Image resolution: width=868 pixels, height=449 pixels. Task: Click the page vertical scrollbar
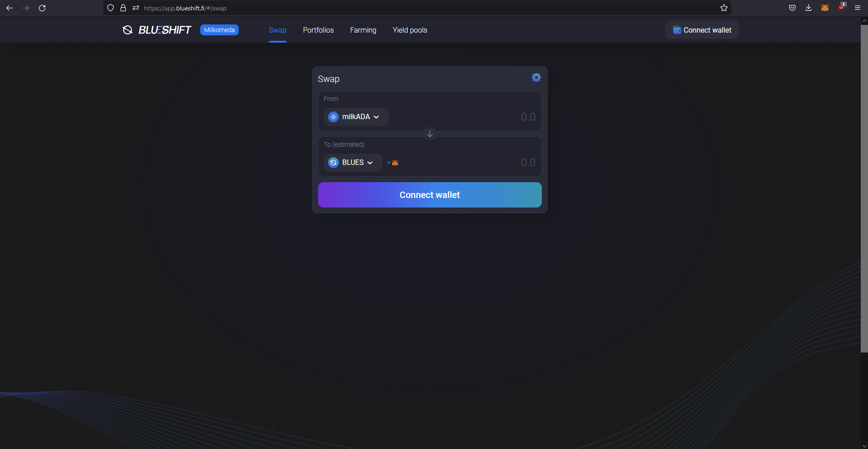864,188
